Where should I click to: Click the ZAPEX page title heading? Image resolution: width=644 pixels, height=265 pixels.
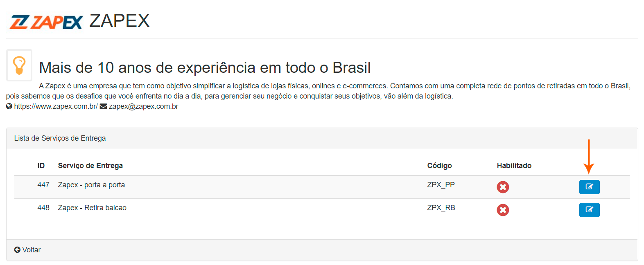pos(120,21)
